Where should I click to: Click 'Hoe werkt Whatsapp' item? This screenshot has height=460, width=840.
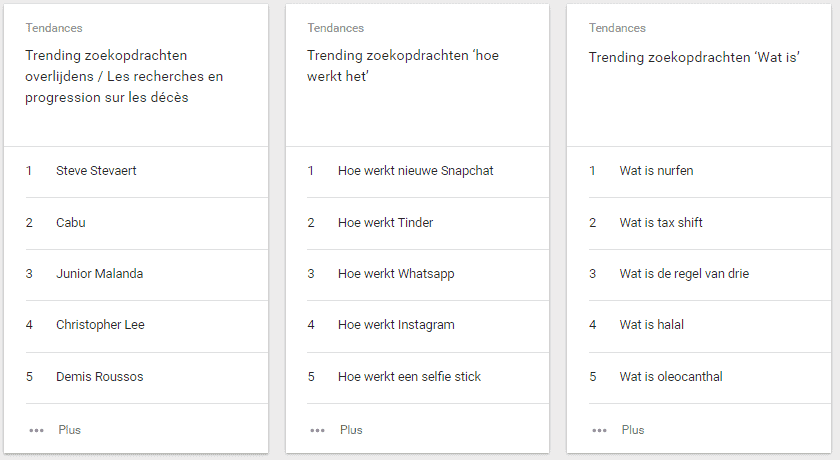click(x=396, y=274)
